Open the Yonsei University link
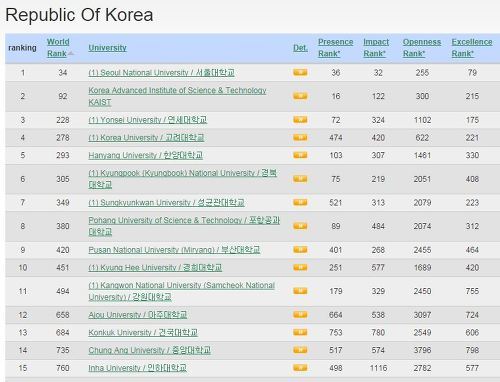The image size is (500, 382). click(x=148, y=120)
